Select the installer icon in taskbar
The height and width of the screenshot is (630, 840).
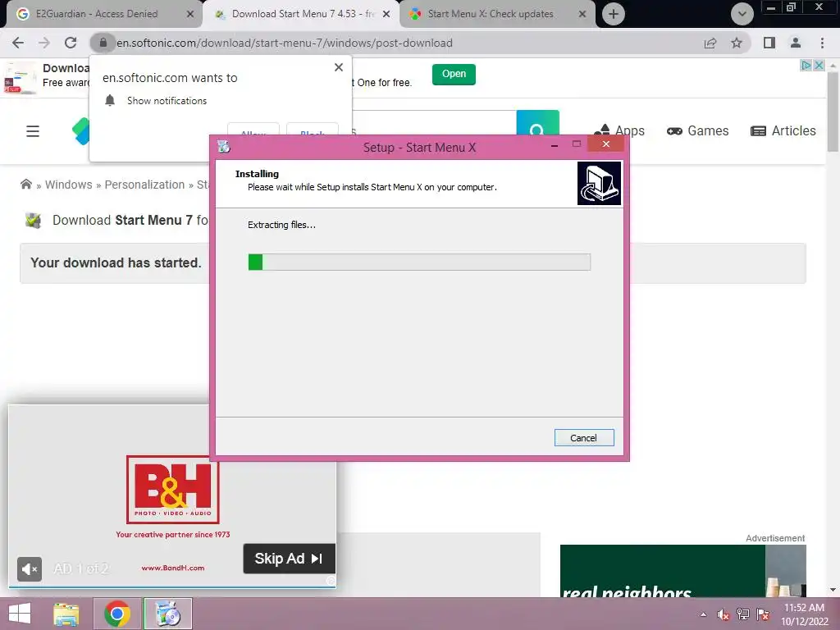[x=167, y=614]
